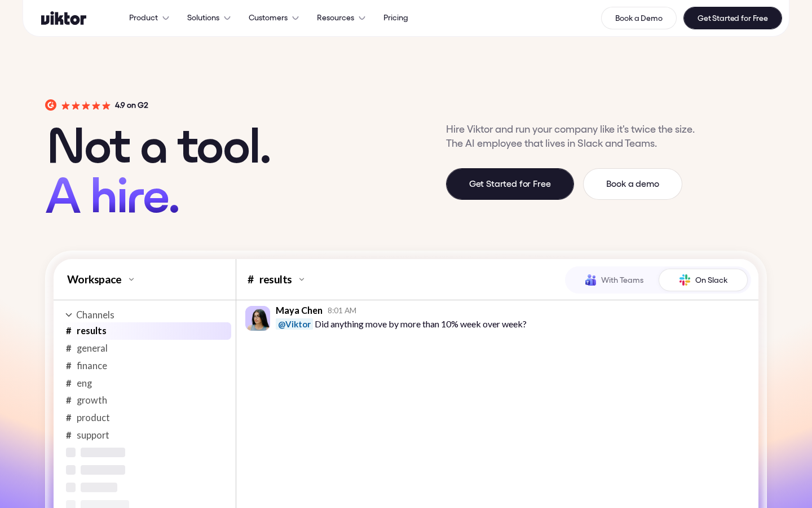The height and width of the screenshot is (508, 812).
Task: Click the Slack logo icon
Action: coord(685,280)
